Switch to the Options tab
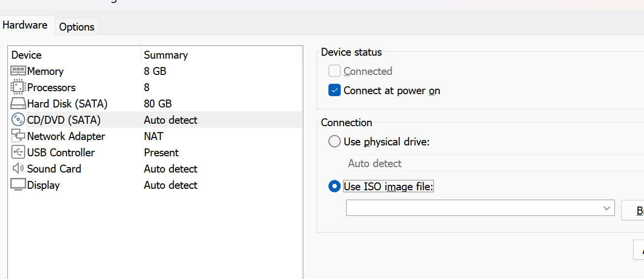The height and width of the screenshot is (279, 644). [76, 27]
